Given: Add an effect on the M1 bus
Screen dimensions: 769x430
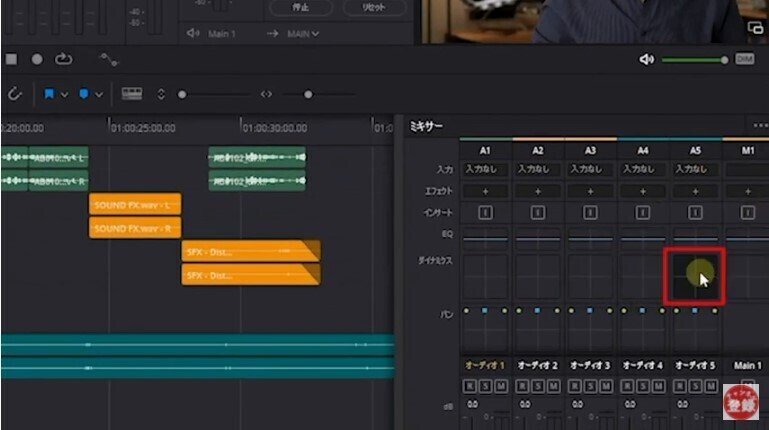Looking at the screenshot, I should pos(747,191).
